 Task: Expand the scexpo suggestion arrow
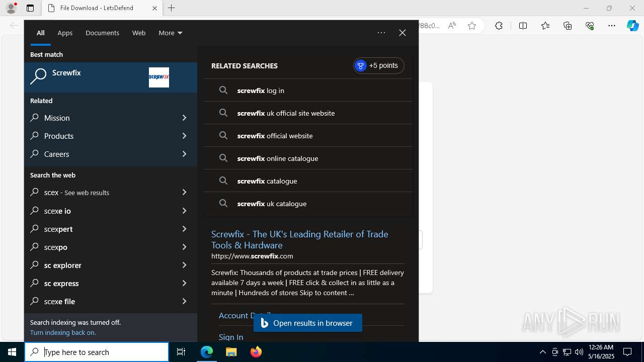click(x=184, y=247)
